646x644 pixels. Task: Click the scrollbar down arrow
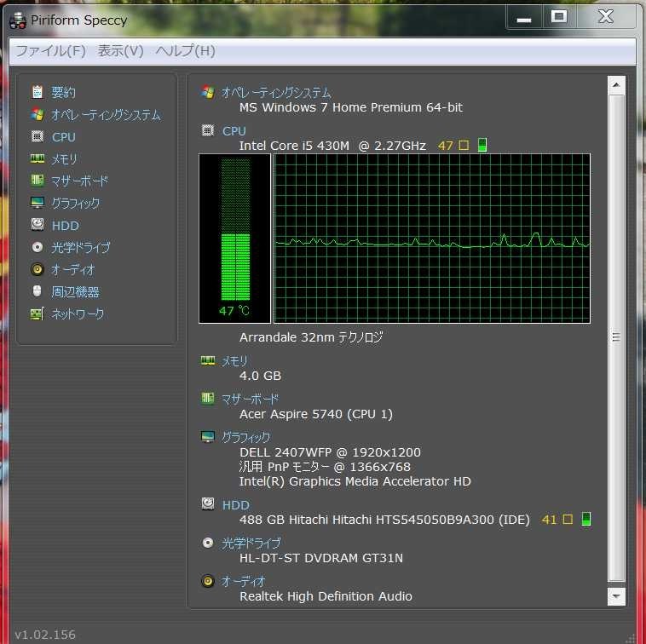[616, 595]
